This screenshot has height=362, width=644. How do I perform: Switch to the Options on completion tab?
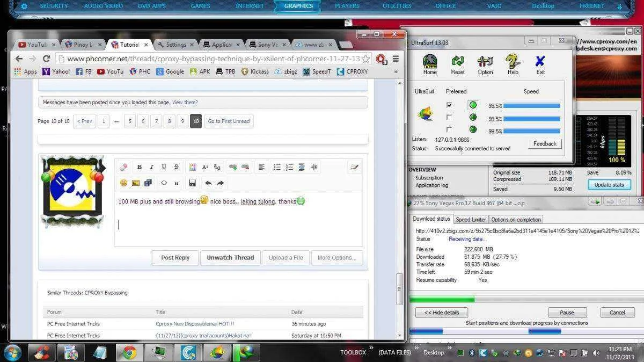pos(516,219)
